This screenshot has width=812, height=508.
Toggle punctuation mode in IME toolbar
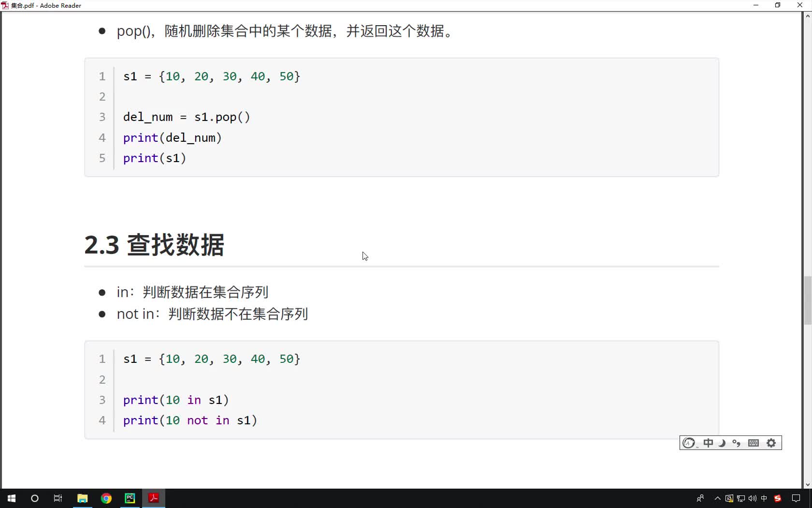click(x=737, y=443)
